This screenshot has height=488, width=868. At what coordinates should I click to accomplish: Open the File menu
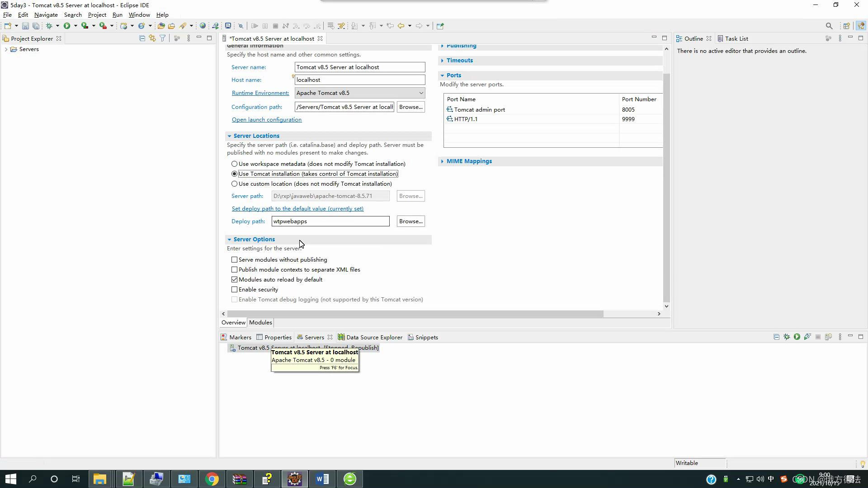[x=7, y=15]
